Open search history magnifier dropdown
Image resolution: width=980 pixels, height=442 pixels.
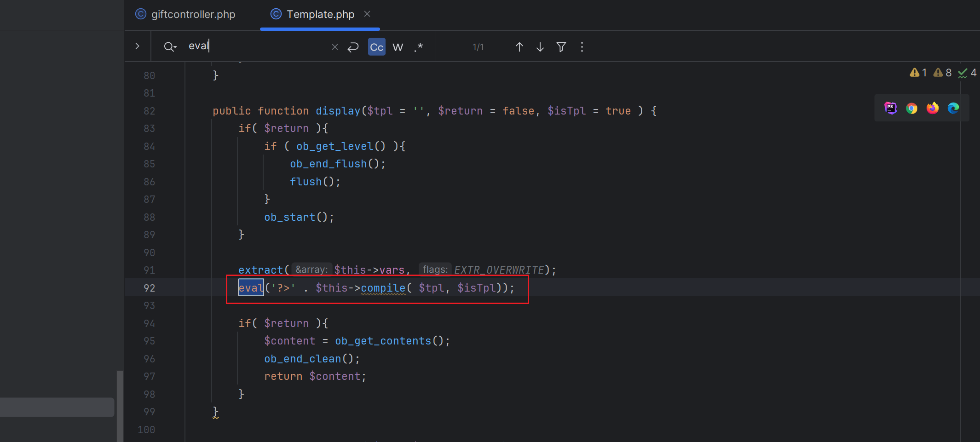tap(170, 46)
